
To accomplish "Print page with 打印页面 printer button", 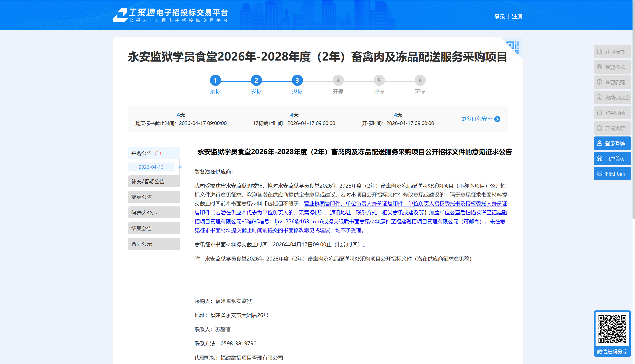I will click(x=612, y=174).
